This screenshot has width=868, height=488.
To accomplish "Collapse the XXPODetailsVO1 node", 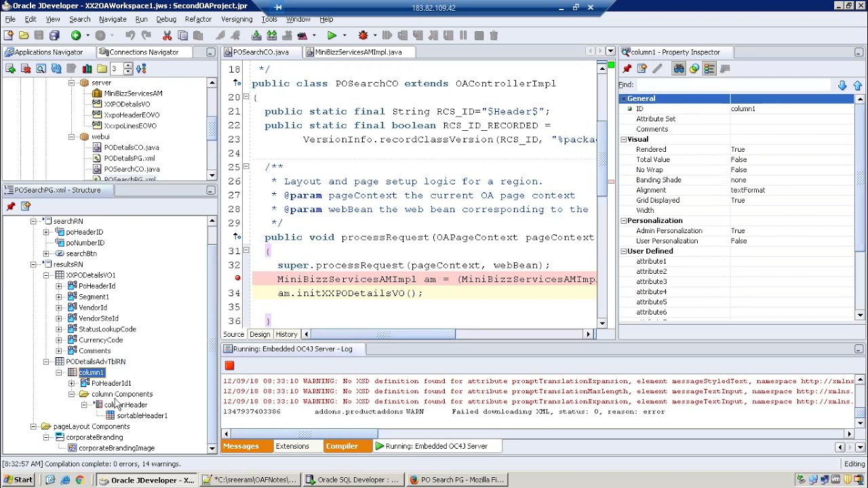I will pos(46,275).
